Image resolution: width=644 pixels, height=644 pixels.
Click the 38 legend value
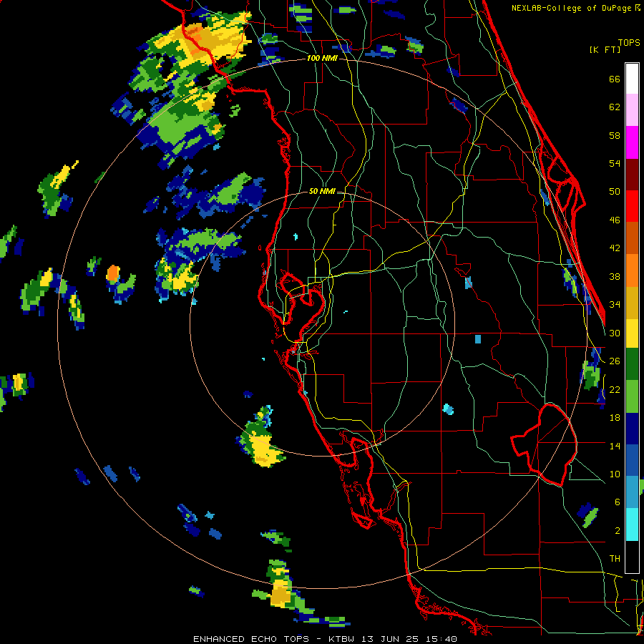coord(615,276)
